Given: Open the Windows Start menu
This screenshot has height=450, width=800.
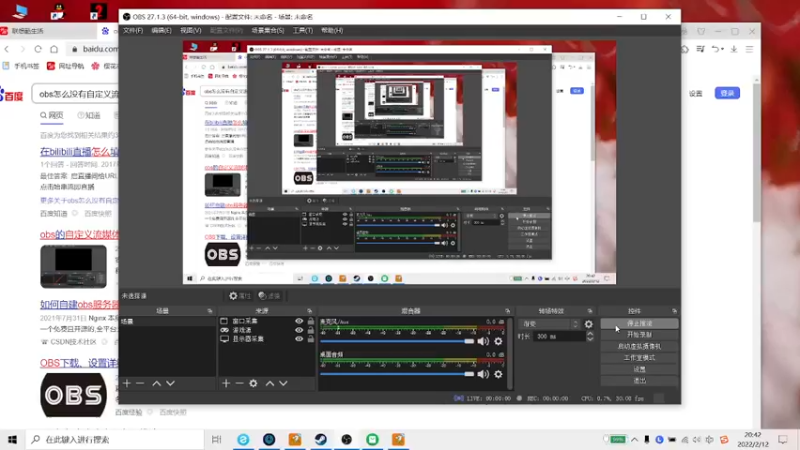Looking at the screenshot, I should 12,439.
